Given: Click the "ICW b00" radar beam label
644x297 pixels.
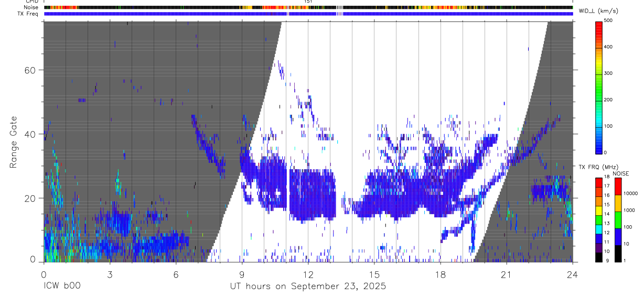Looking at the screenshot, I should pos(62,286).
